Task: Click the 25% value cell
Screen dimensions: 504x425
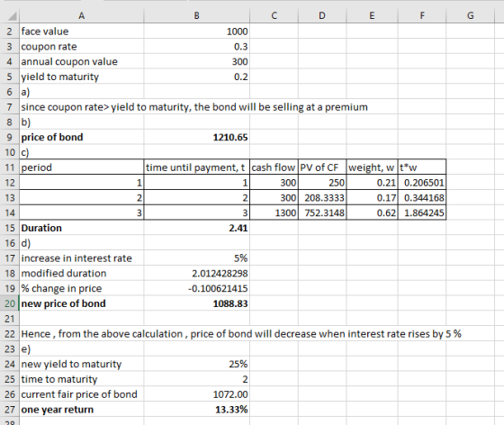Action: pyautogui.click(x=197, y=364)
